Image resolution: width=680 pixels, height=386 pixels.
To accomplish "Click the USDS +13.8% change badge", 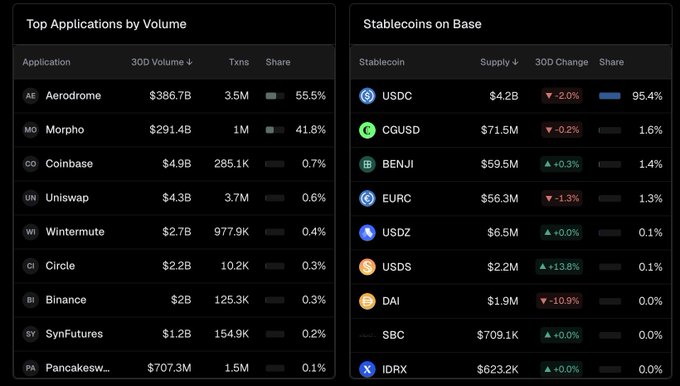I will [559, 267].
